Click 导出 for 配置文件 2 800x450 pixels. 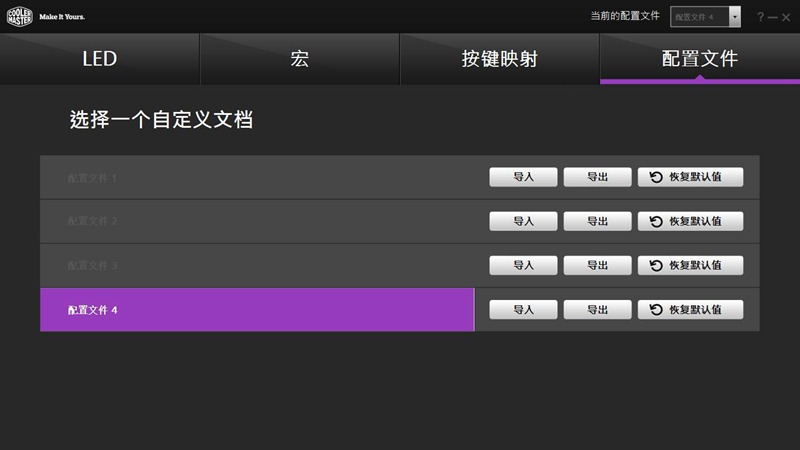(x=598, y=221)
